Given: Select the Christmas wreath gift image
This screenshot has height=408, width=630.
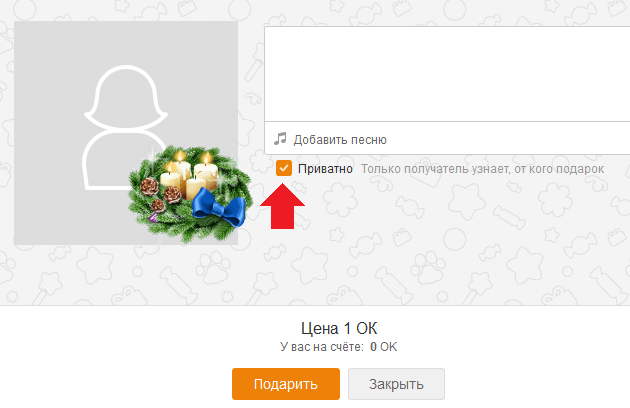Looking at the screenshot, I should coord(190,194).
